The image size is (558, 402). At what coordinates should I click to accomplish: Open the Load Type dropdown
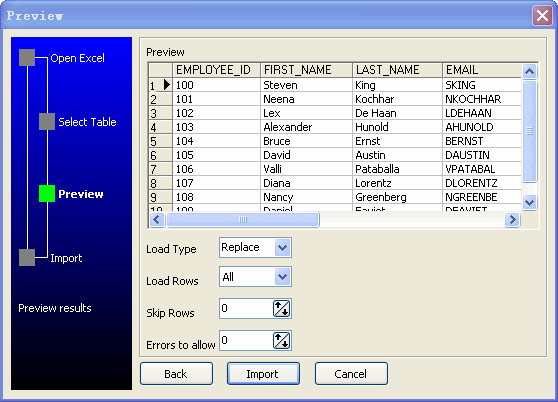coord(283,248)
